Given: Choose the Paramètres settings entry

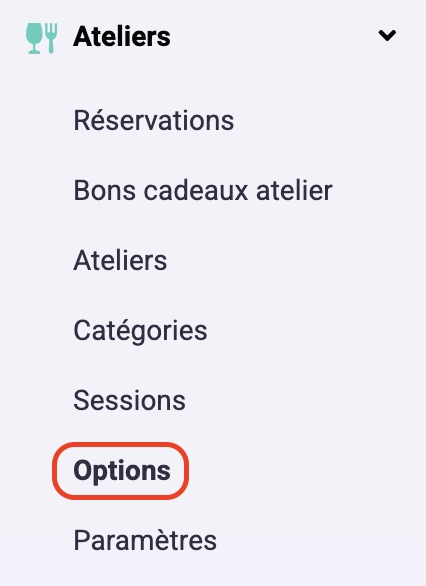Looking at the screenshot, I should (145, 540).
